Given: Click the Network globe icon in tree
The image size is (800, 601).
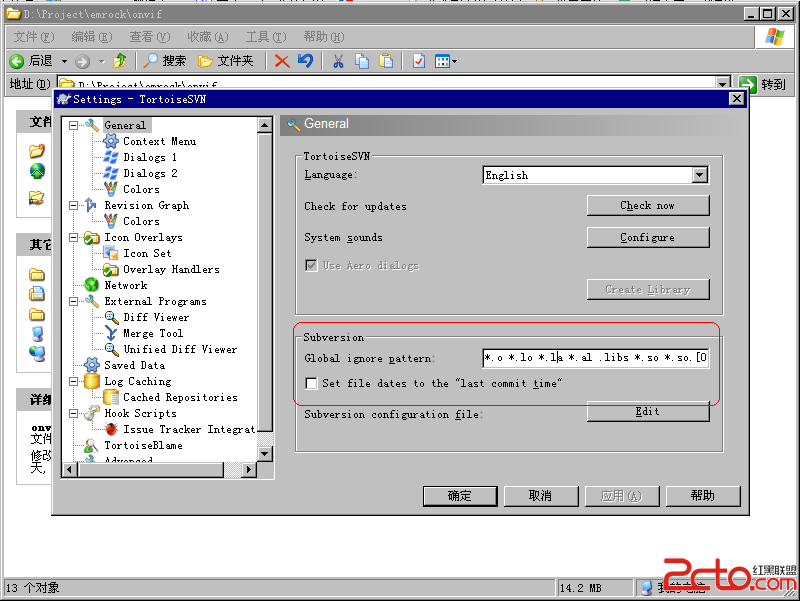Looking at the screenshot, I should (92, 285).
